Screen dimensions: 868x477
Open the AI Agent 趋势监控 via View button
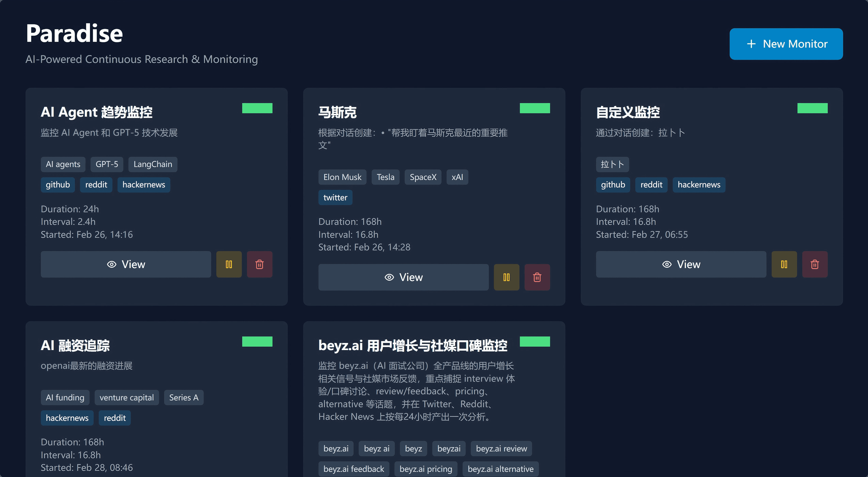[125, 264]
